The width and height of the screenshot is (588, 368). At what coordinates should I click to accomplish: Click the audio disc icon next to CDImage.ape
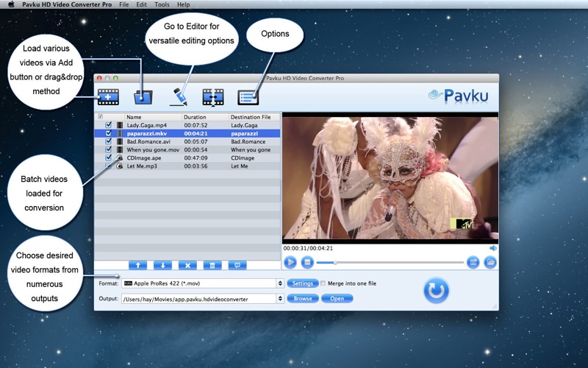[120, 158]
